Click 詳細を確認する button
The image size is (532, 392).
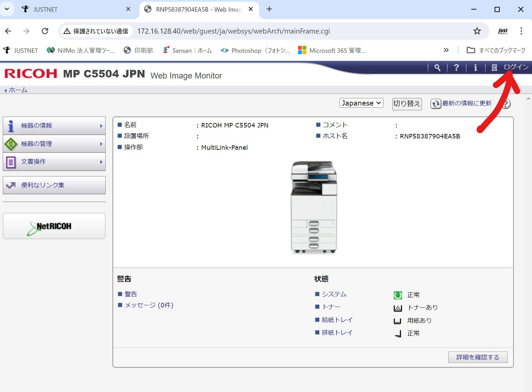click(478, 357)
